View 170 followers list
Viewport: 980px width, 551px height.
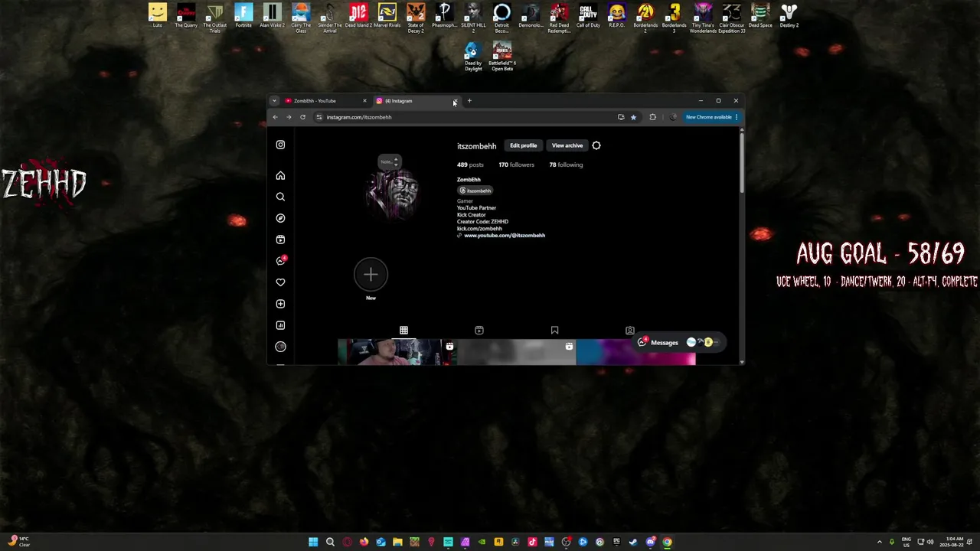(x=516, y=165)
